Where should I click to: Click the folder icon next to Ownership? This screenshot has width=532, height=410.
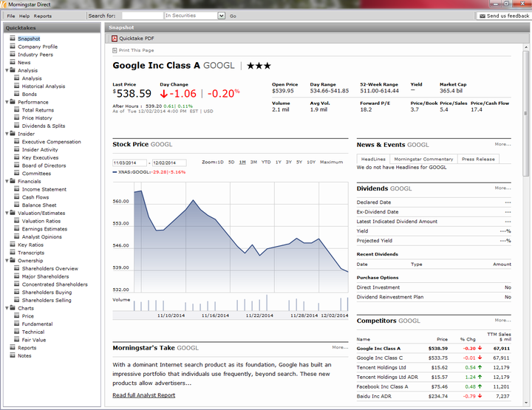pyautogui.click(x=13, y=260)
